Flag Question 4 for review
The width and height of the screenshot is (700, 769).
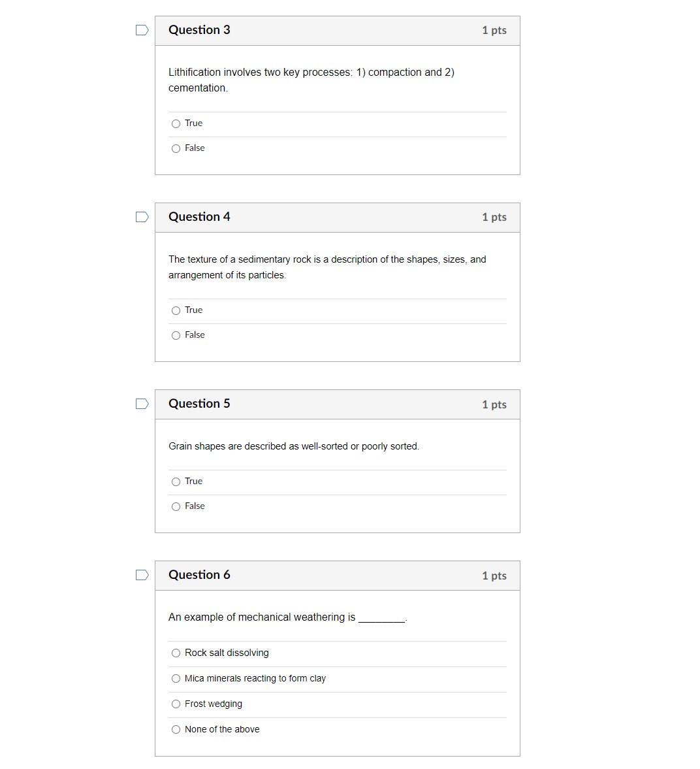click(142, 216)
